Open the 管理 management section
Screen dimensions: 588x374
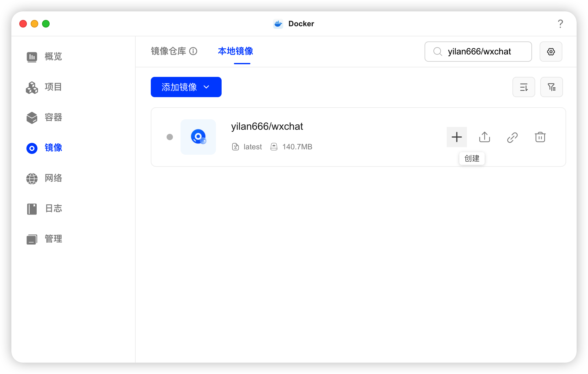point(44,239)
